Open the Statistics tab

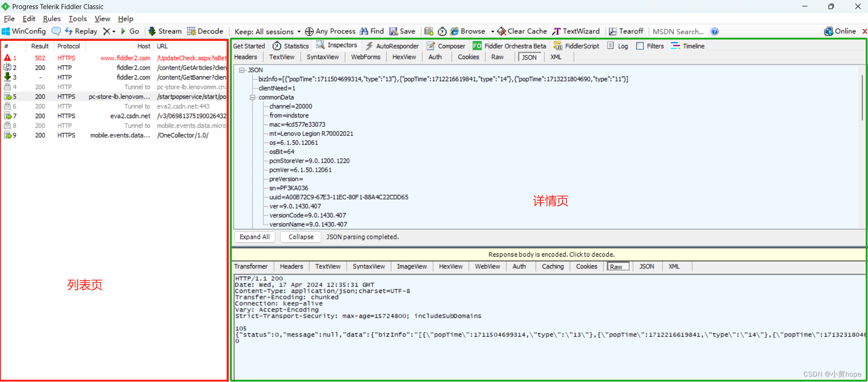pos(291,46)
